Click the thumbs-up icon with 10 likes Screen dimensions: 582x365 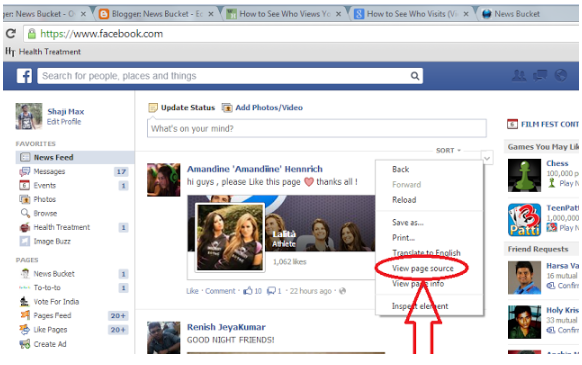pos(248,291)
